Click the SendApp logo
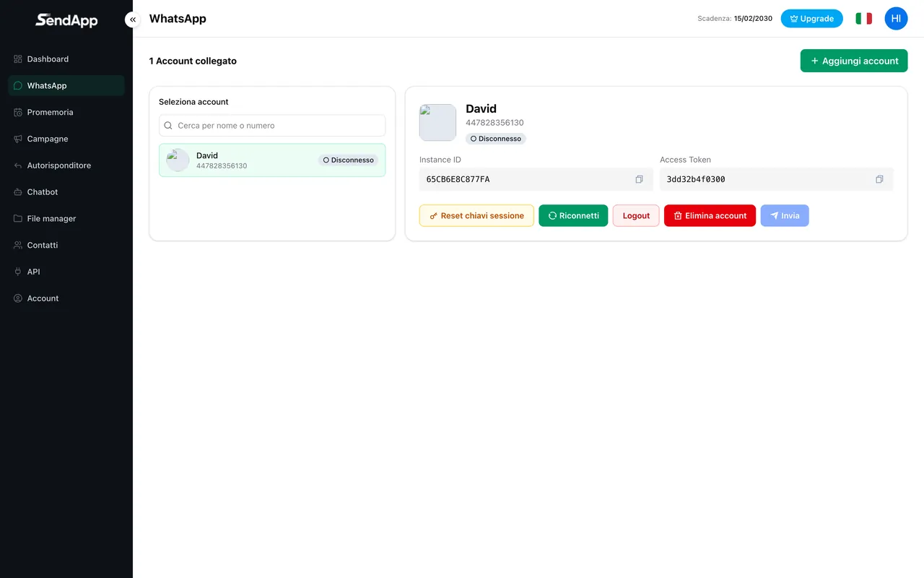924x578 pixels. pos(66,20)
